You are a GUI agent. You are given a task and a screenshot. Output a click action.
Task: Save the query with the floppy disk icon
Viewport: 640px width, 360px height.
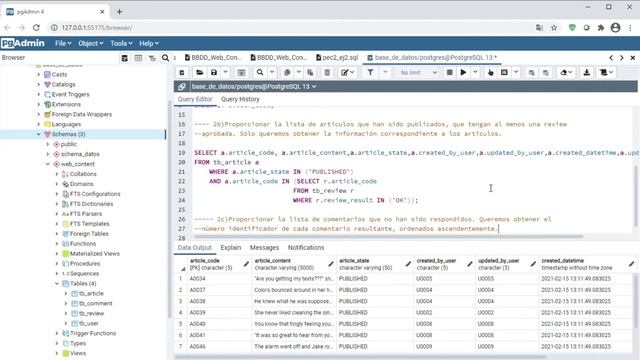coord(213,72)
